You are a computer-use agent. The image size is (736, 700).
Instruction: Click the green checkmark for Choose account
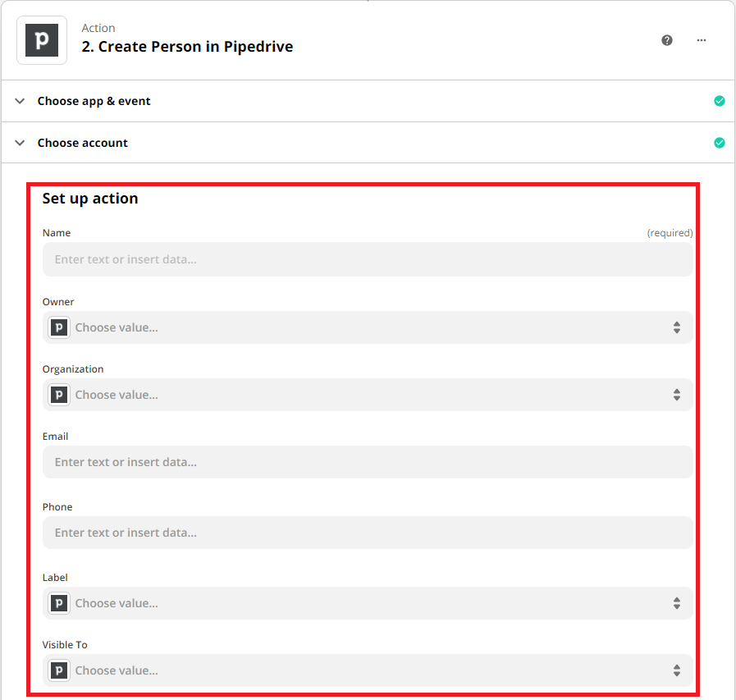pyautogui.click(x=719, y=143)
